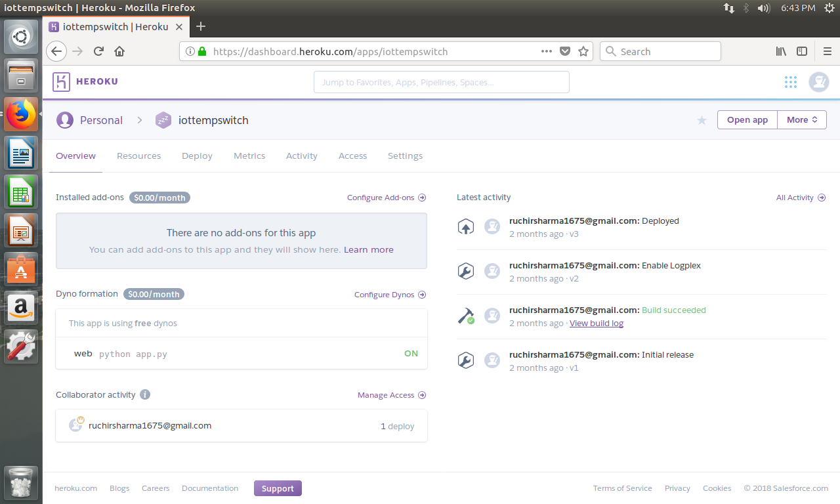Click the address bar URL
The image size is (840, 504).
[330, 51]
